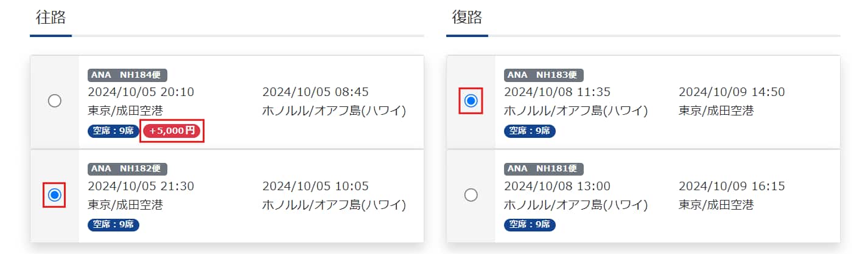868x254 pixels.
Task: Click the ANA NH182便 flight label
Action: 128,169
